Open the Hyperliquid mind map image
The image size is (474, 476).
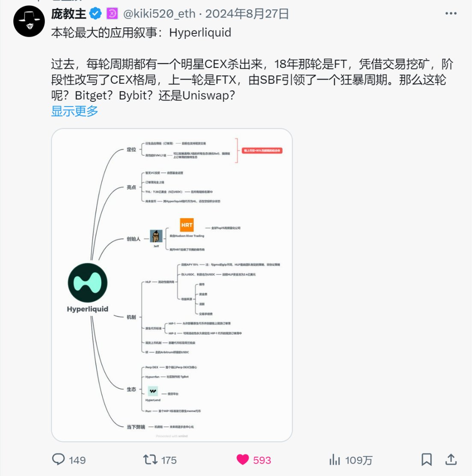coord(172,285)
